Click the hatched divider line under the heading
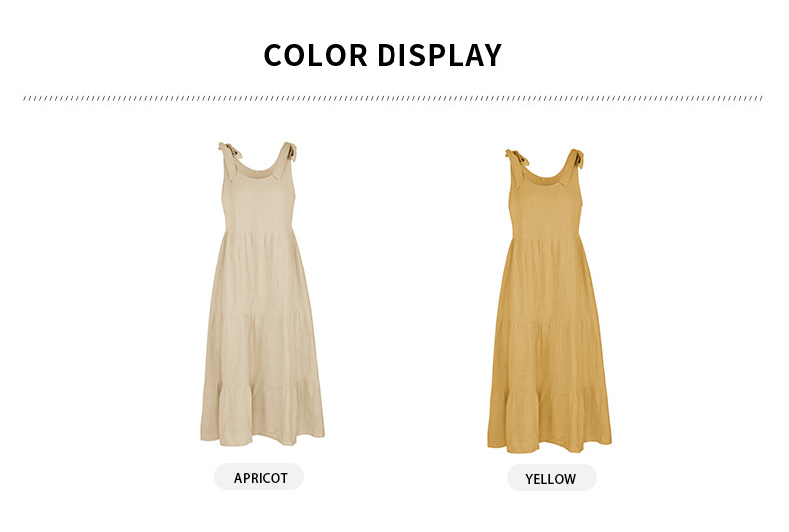789x532 pixels. [x=393, y=98]
